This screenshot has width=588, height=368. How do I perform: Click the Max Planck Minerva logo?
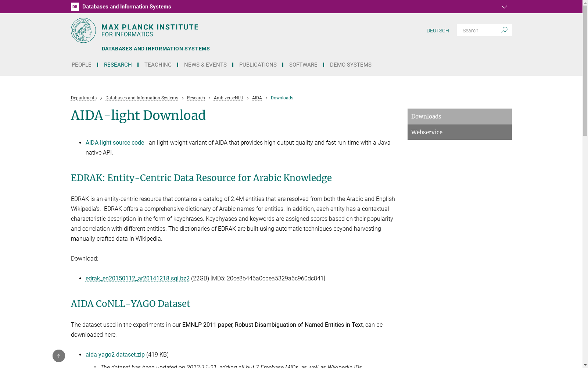pos(83,31)
